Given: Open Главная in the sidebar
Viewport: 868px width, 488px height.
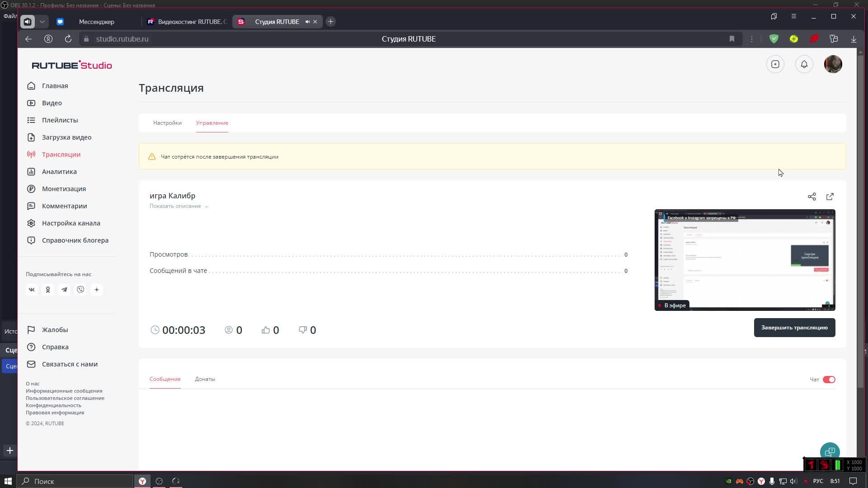Looking at the screenshot, I should coord(47,86).
